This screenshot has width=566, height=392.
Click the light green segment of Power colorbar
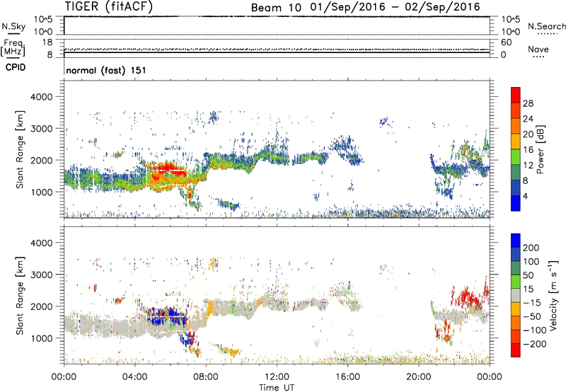[516, 157]
